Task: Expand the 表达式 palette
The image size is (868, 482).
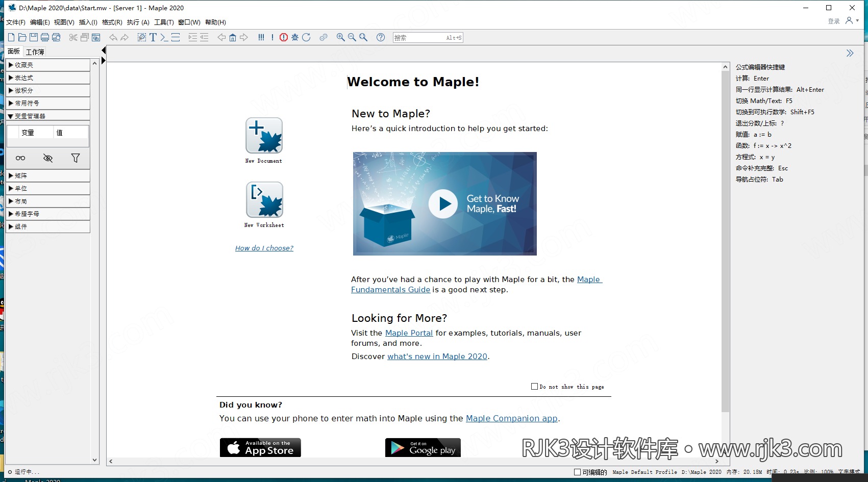Action: point(48,78)
